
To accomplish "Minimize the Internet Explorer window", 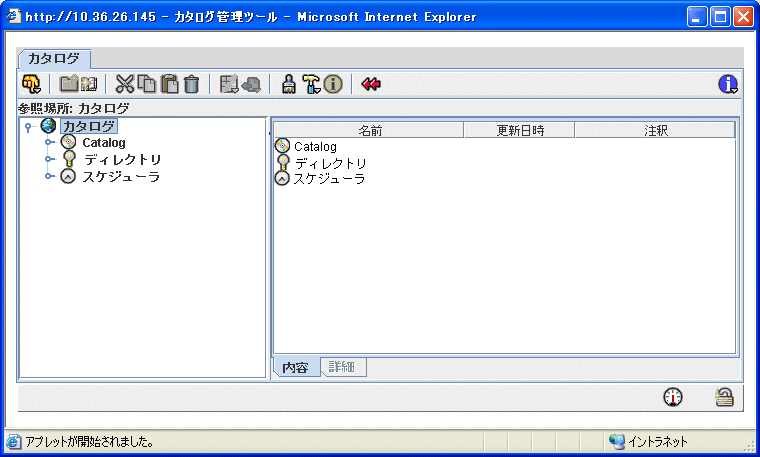I will 697,17.
